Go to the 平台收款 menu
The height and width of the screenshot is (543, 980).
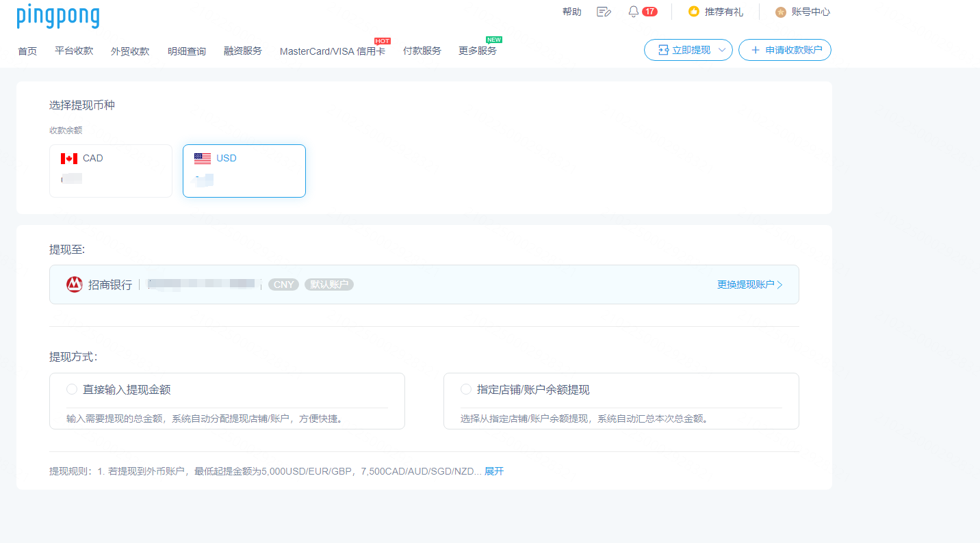point(74,51)
